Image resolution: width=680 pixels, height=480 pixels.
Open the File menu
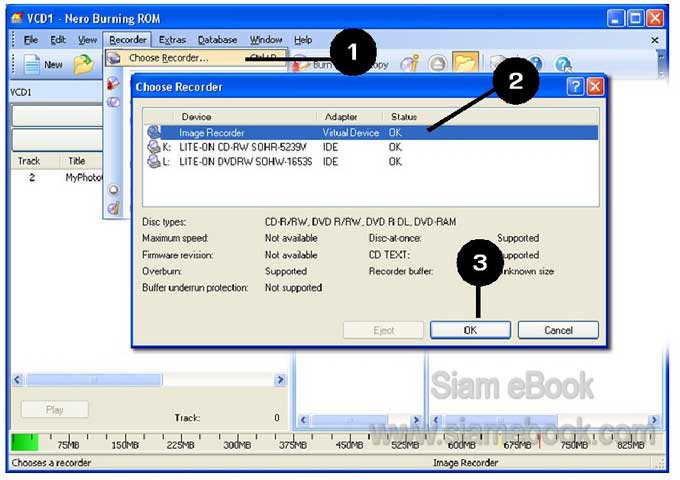(30, 40)
